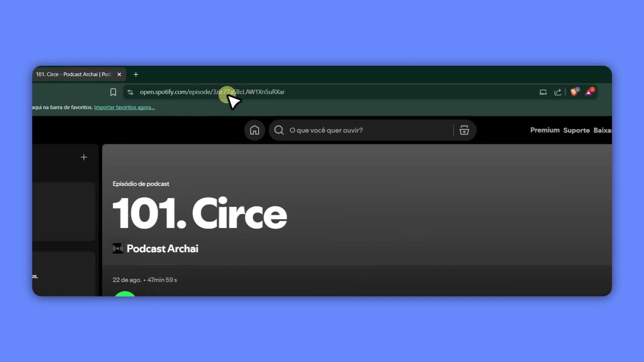Open the Premium menu item
This screenshot has height=362, width=644.
pyautogui.click(x=545, y=130)
